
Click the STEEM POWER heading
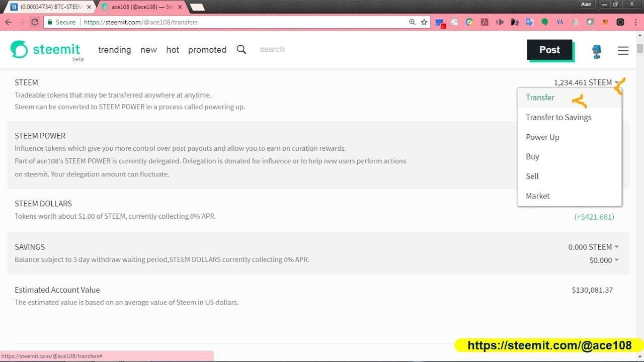click(40, 136)
